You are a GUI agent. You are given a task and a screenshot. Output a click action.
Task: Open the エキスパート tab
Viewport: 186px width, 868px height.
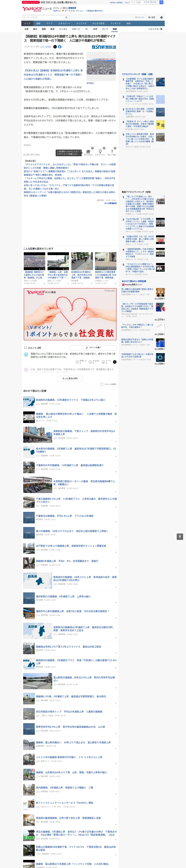64,24
